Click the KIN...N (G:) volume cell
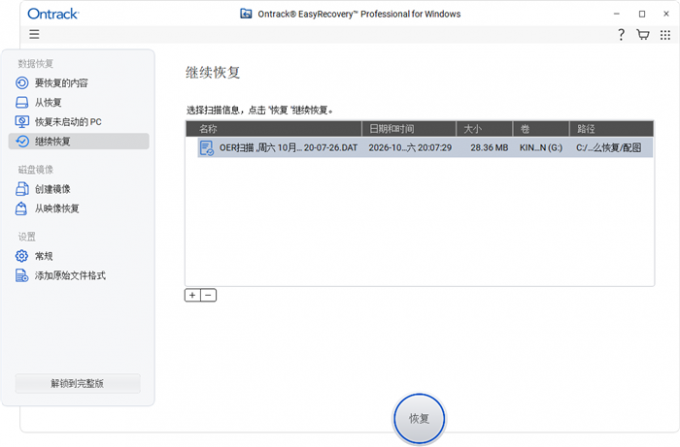Viewport: 680px width, 447px height. pyautogui.click(x=541, y=148)
